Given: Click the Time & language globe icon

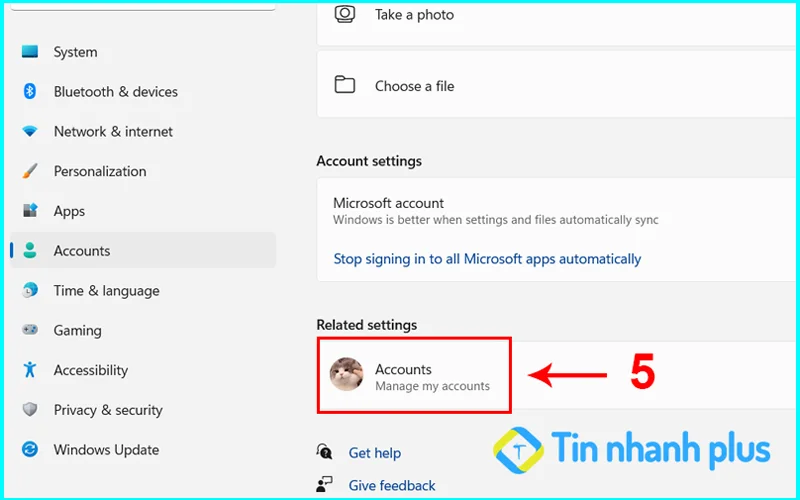Looking at the screenshot, I should pyautogui.click(x=30, y=290).
